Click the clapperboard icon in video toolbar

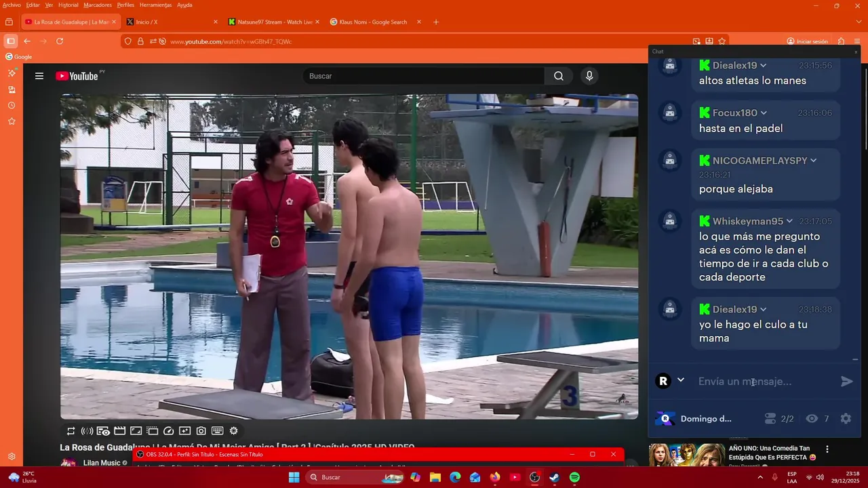(x=119, y=431)
